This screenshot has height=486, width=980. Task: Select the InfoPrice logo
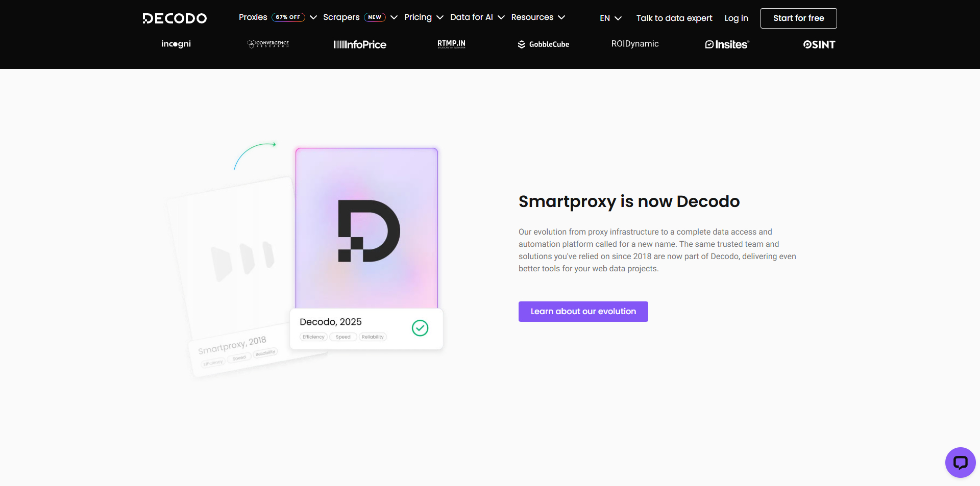(x=359, y=44)
